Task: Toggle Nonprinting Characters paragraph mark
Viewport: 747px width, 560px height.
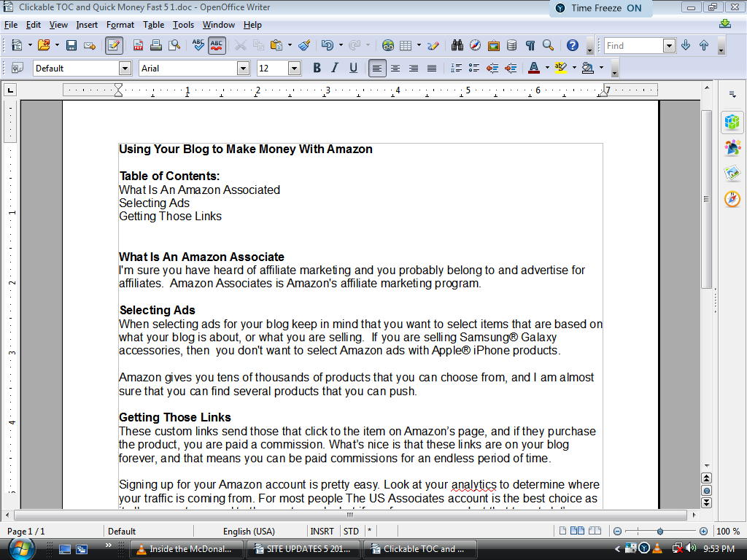Action: [530, 45]
